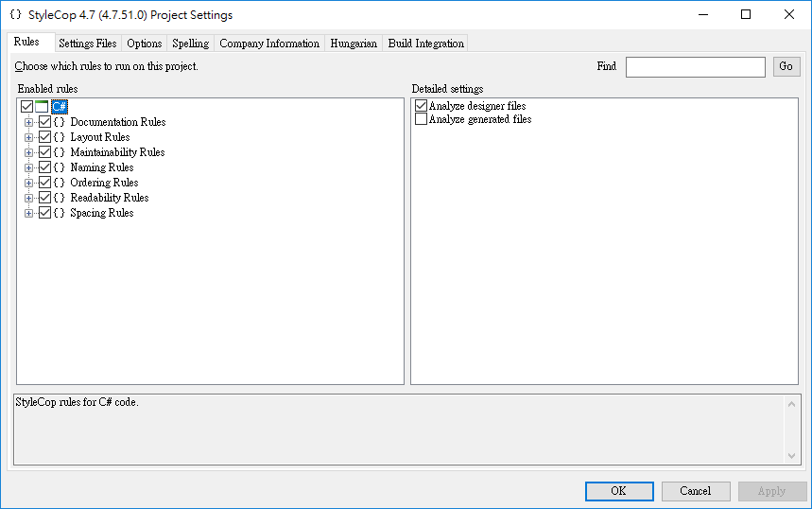This screenshot has height=509, width=812.
Task: Disable the Maintainability Rules checkbox
Action: [45, 152]
